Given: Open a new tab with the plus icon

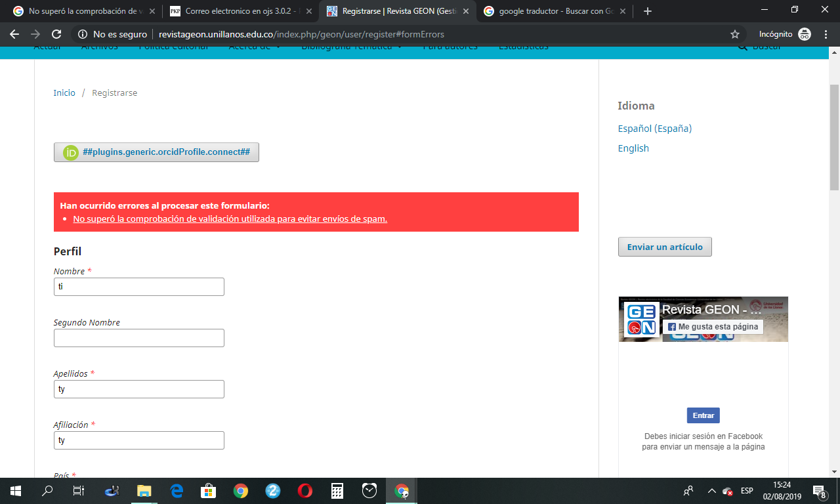Looking at the screenshot, I should click(648, 11).
